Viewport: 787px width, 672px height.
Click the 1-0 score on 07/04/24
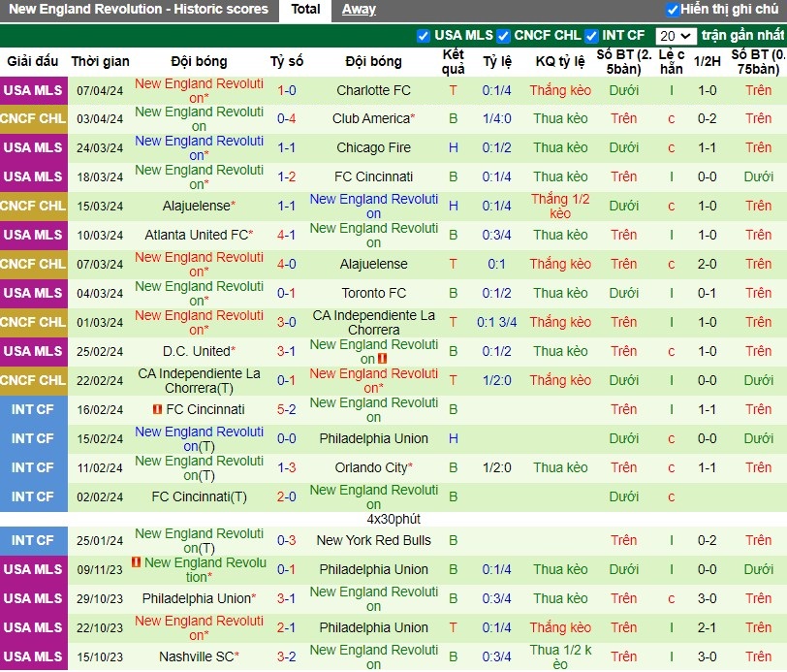click(x=287, y=90)
